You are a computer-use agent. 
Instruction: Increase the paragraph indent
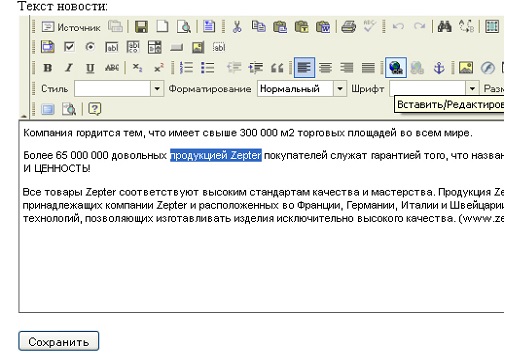coord(256,68)
